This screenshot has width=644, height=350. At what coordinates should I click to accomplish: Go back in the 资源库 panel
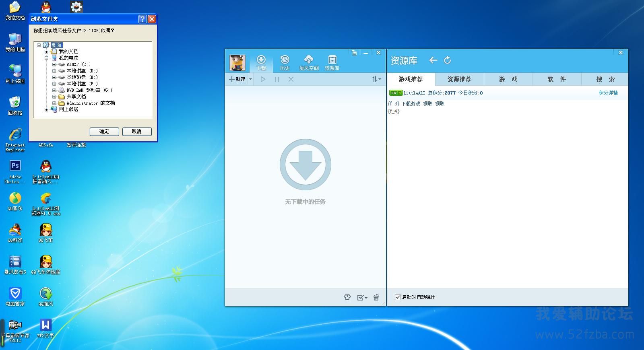click(x=433, y=60)
